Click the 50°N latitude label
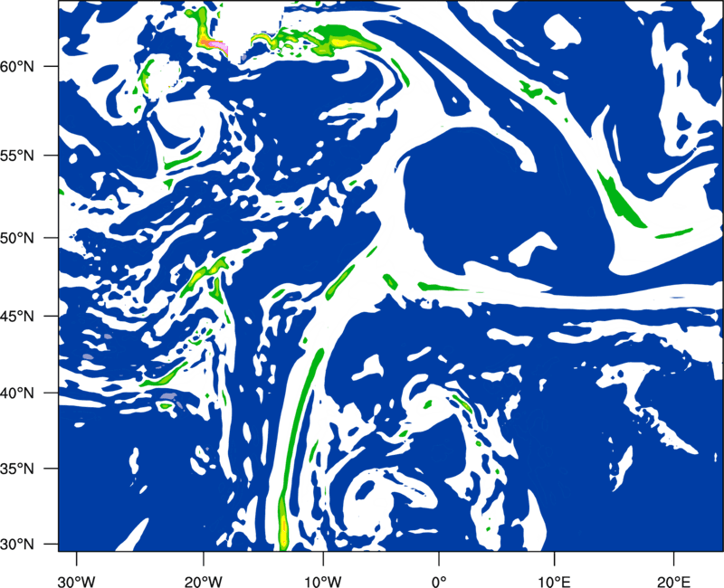Viewport: 724px width, 588px height. click(17, 238)
